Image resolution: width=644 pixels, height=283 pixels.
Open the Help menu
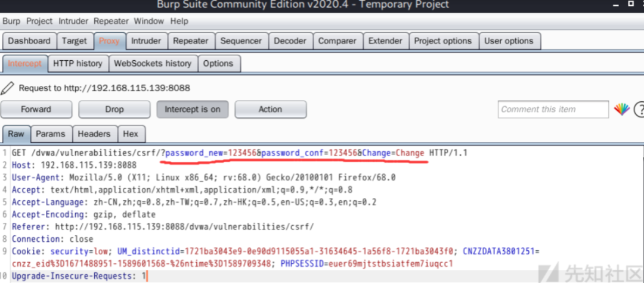coord(179,21)
